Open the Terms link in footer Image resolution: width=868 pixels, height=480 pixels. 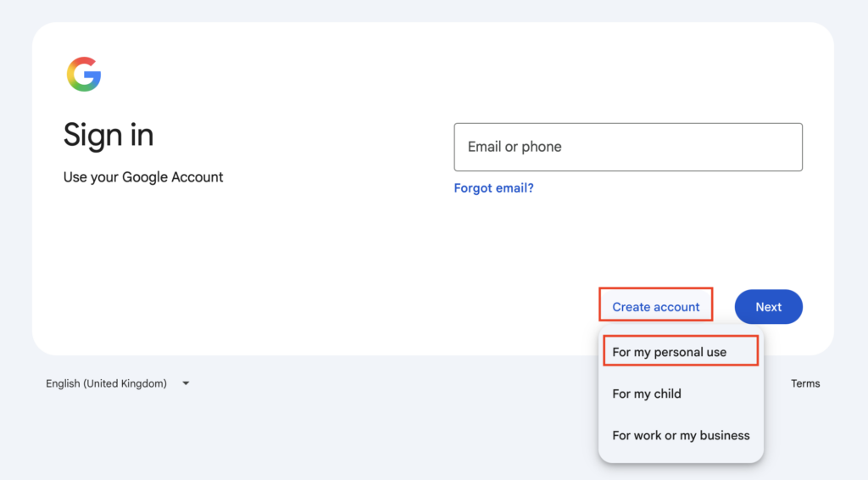point(805,383)
